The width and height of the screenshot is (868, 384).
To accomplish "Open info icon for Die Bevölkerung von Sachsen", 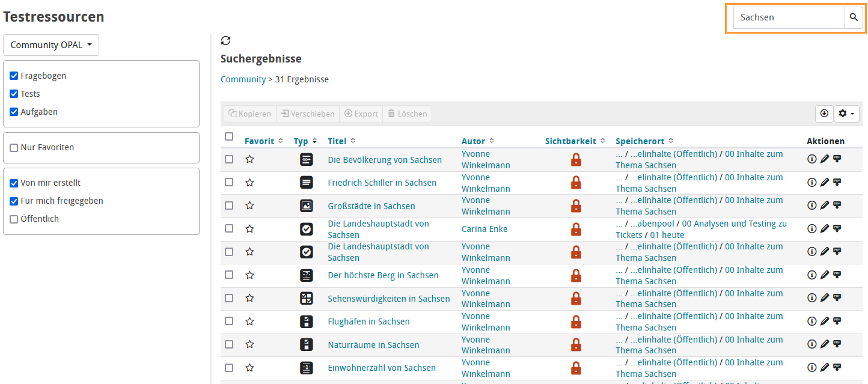I will pos(812,159).
